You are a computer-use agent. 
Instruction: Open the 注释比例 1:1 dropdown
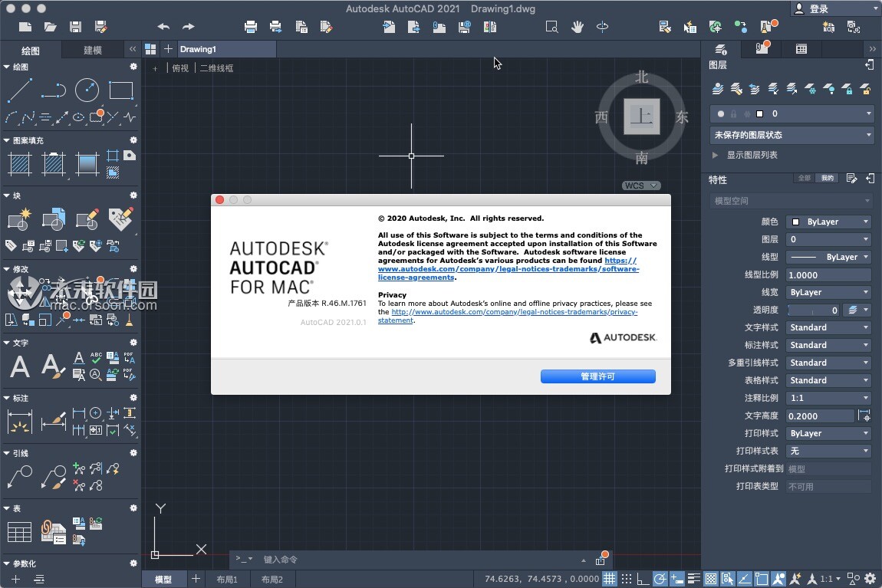point(828,398)
